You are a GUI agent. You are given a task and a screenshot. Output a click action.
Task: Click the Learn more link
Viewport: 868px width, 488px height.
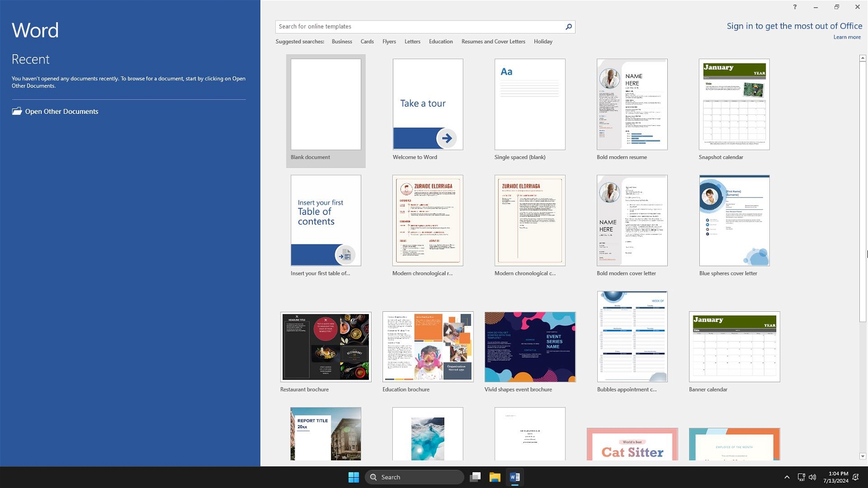tap(847, 37)
